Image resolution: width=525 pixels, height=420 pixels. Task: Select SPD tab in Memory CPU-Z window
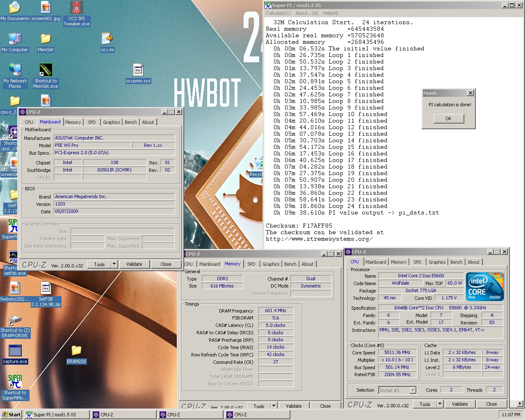(251, 264)
